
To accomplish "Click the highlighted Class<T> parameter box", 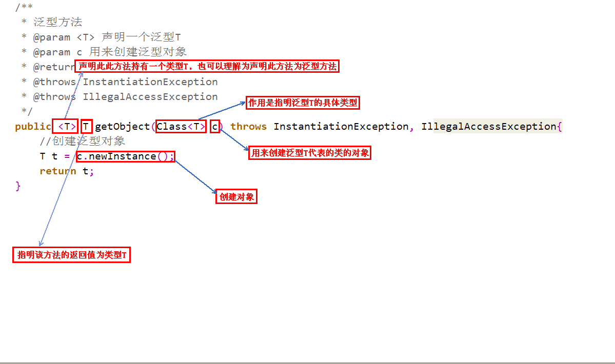I will click(x=181, y=126).
